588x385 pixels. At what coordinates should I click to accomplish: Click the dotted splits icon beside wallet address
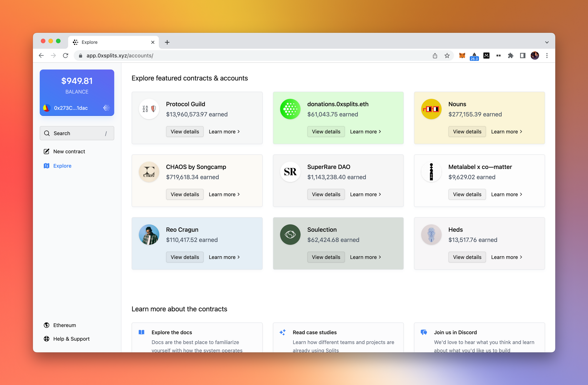(x=106, y=108)
